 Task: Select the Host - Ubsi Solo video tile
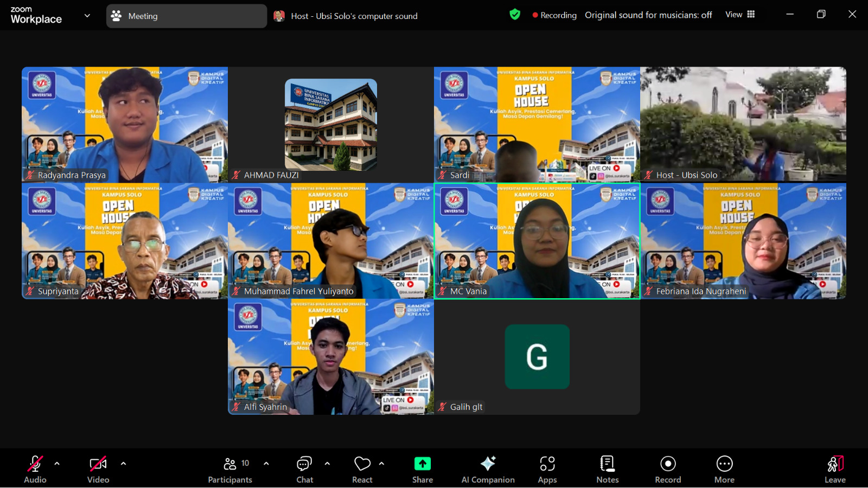pos(743,124)
